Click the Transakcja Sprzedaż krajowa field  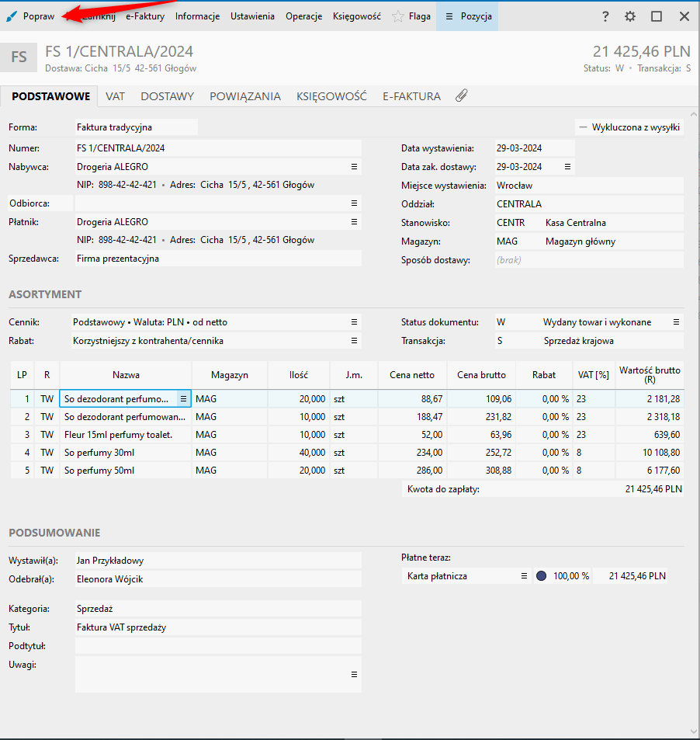tap(589, 341)
